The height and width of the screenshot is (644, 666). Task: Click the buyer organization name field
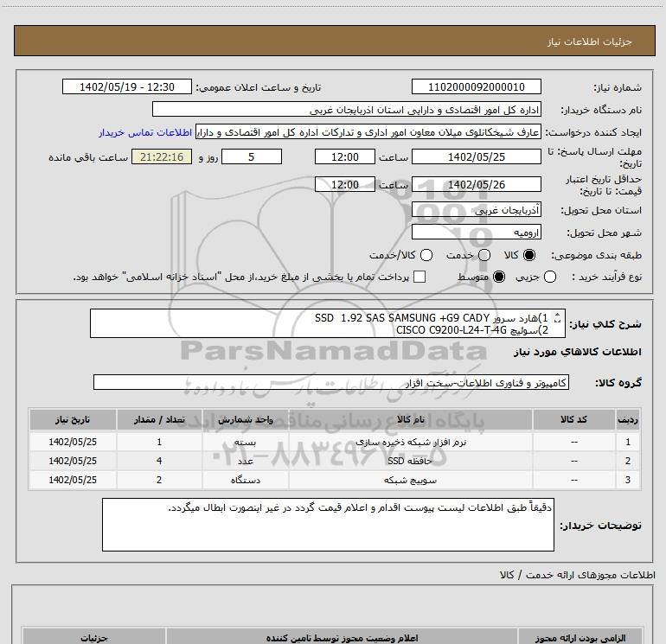(x=347, y=110)
